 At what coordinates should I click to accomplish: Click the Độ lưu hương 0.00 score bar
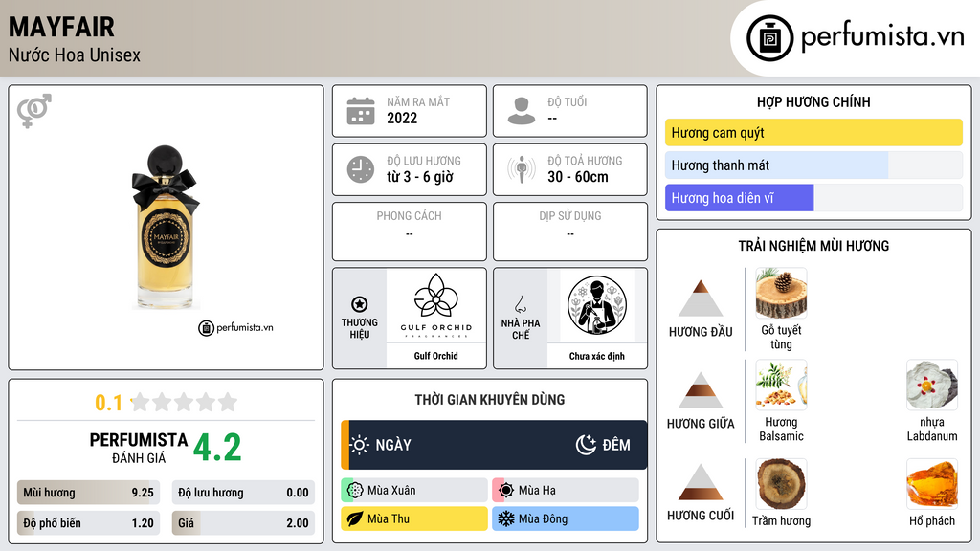click(x=243, y=493)
